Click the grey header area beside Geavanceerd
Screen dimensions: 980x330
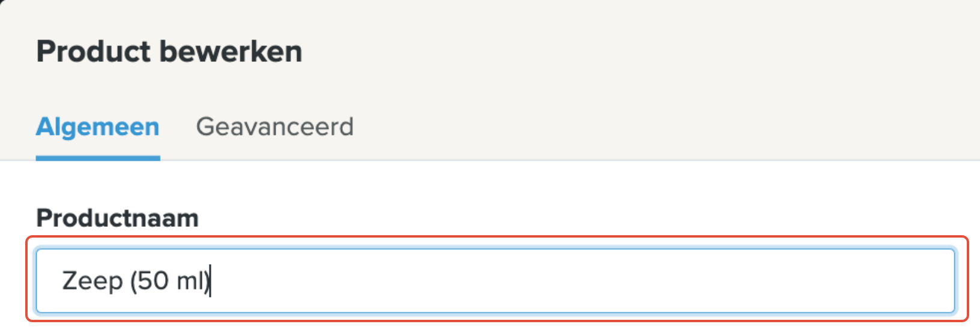[x=600, y=127]
